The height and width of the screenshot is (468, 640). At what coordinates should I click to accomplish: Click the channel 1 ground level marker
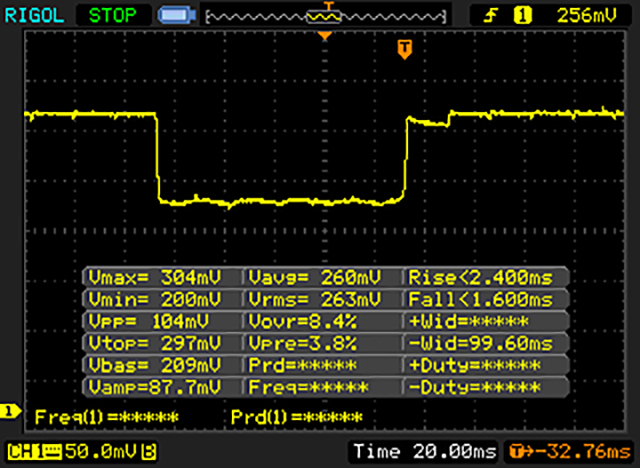pyautogui.click(x=11, y=411)
